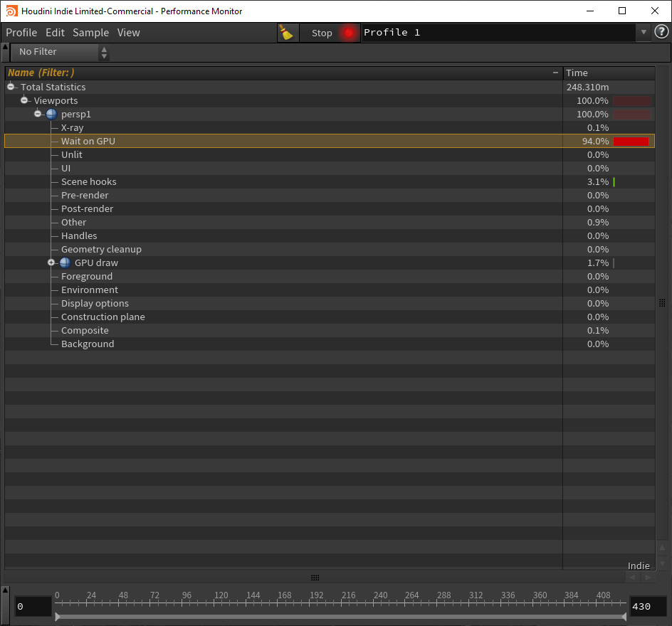Select the Foreground row

pos(330,276)
